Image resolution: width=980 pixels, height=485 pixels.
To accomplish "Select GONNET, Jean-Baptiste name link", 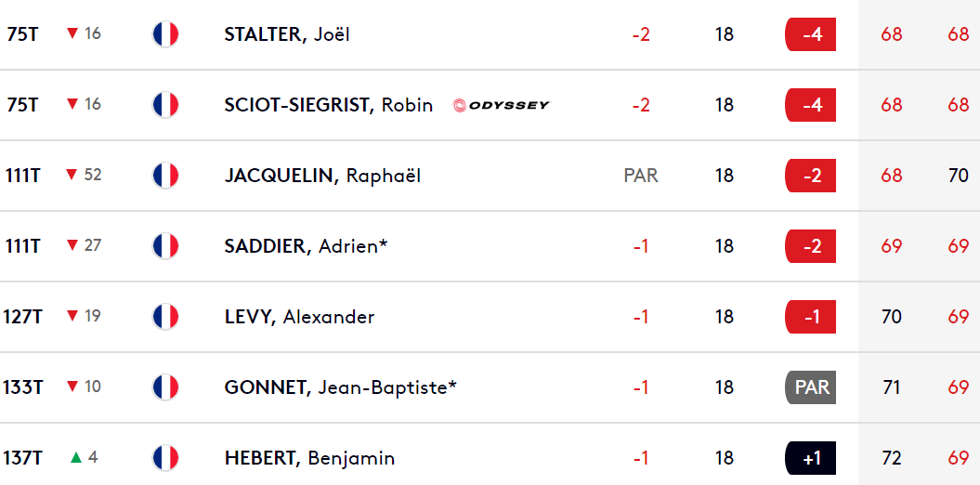I will coord(341,387).
